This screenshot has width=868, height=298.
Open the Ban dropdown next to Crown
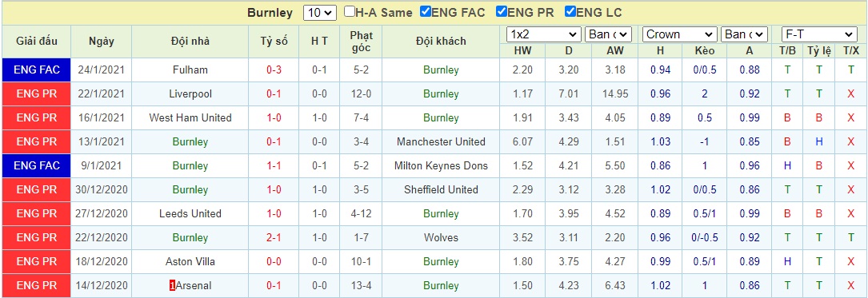click(x=745, y=35)
